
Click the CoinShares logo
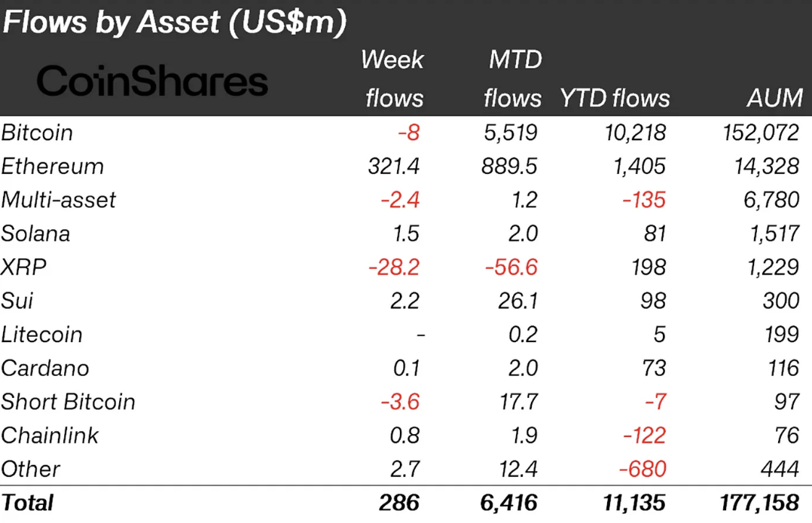point(152,81)
